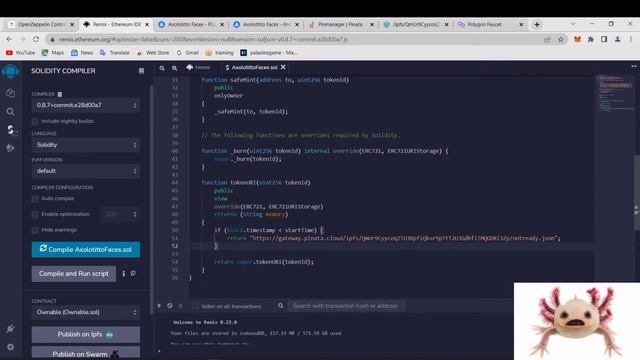Viewport: 640px width, 360px height.
Task: Open the browser profile avatar icon
Action: [618, 39]
